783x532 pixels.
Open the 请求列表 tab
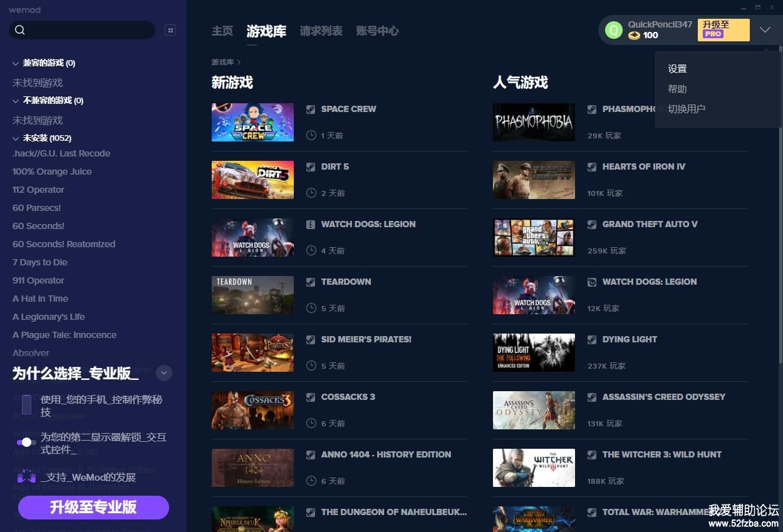321,31
